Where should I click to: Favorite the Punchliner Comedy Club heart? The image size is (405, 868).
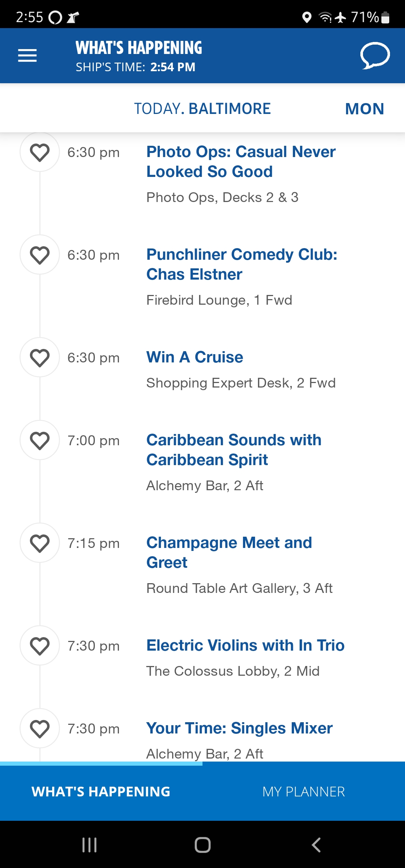tap(40, 255)
